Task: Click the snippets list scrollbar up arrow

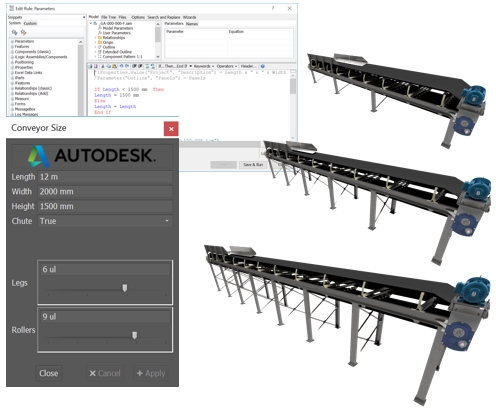Action: tap(80, 42)
